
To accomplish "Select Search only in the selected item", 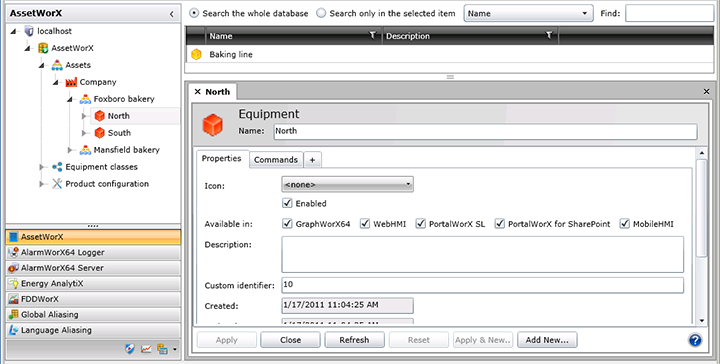I will coord(321,13).
